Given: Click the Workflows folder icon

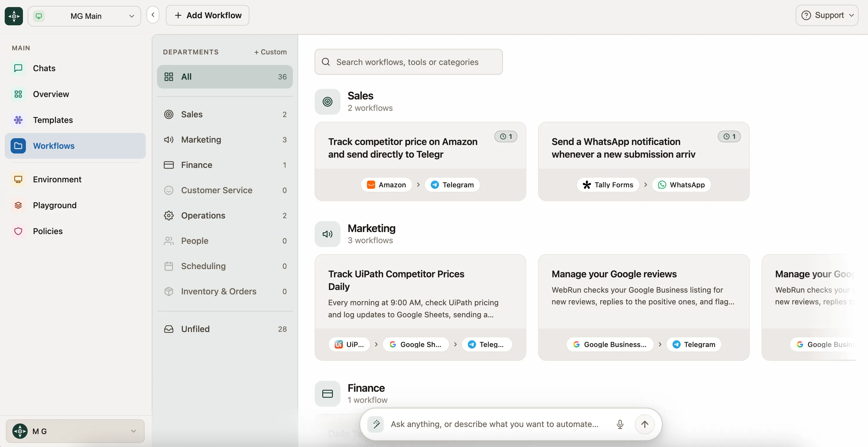Looking at the screenshot, I should point(18,146).
